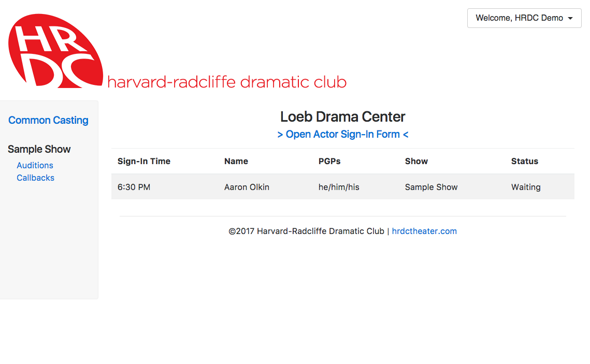Click the PGPs column header
590x364 pixels.
329,162
